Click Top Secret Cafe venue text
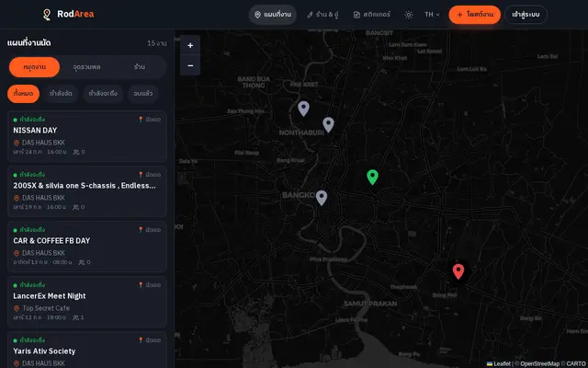Screen dimensions: 588x368 coord(46,308)
